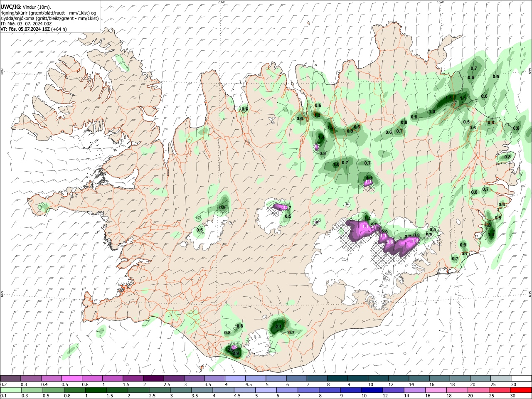Choose the top-row swatch labeled 1
Viewport: 532px width, 399px height.
112,378
